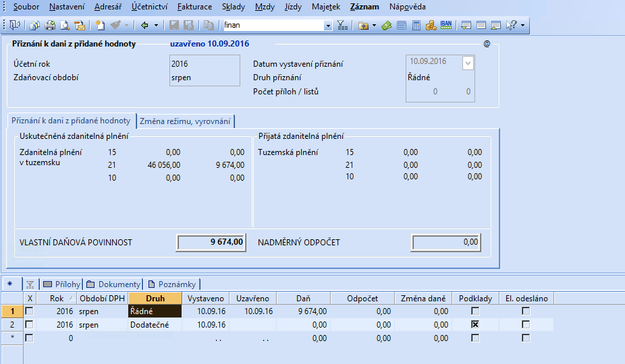Open the Účetnictví menu
The width and height of the screenshot is (625, 364).
click(x=149, y=7)
